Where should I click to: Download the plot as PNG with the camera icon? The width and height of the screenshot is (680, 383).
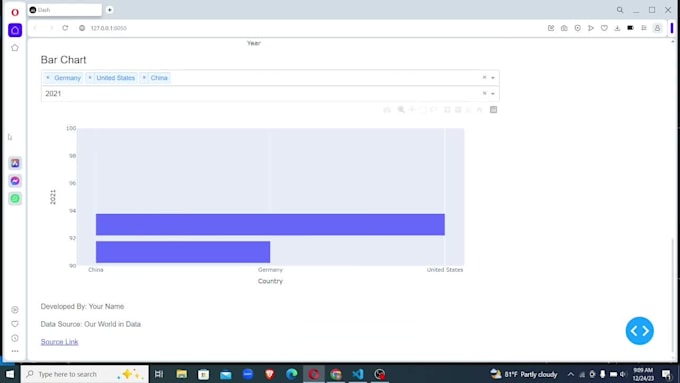point(387,110)
